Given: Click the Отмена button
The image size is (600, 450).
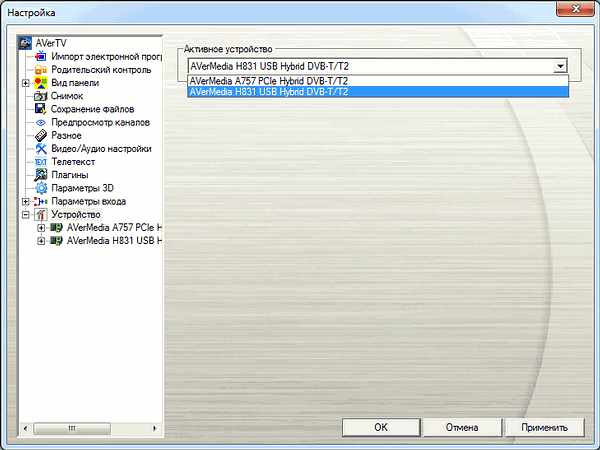Looking at the screenshot, I should pyautogui.click(x=462, y=427).
